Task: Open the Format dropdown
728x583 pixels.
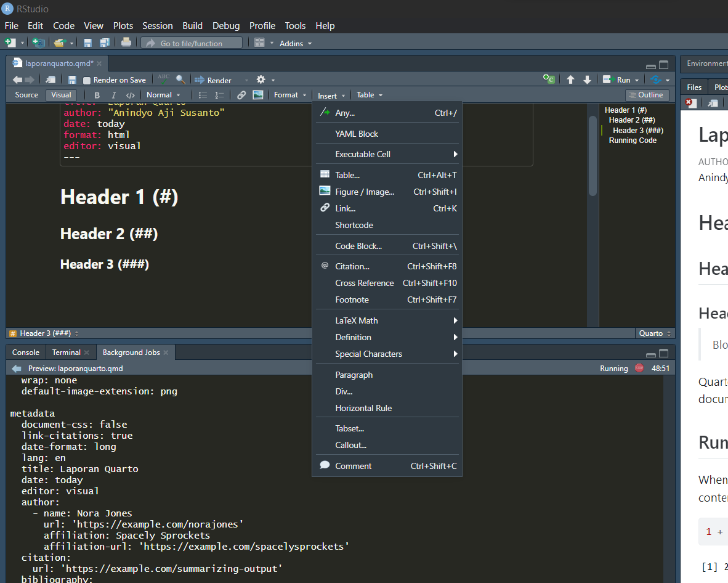Action: click(290, 95)
